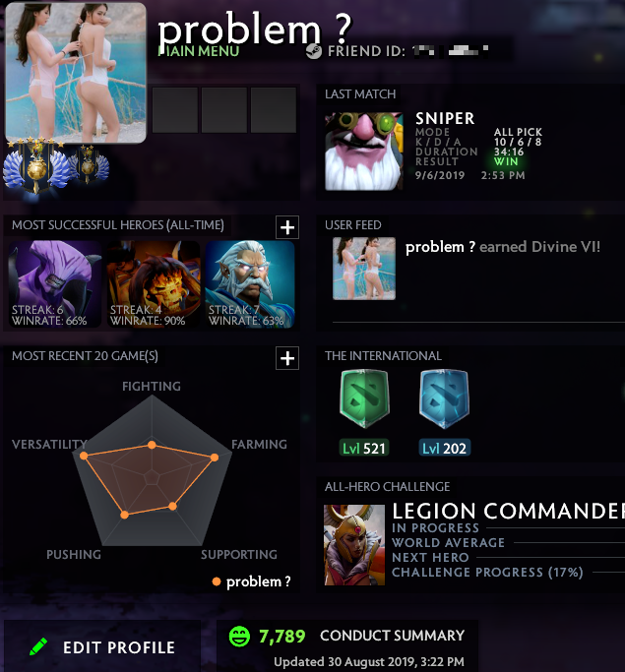Click the first empty showcase slot
Image resolution: width=625 pixels, height=672 pixels.
click(x=175, y=110)
